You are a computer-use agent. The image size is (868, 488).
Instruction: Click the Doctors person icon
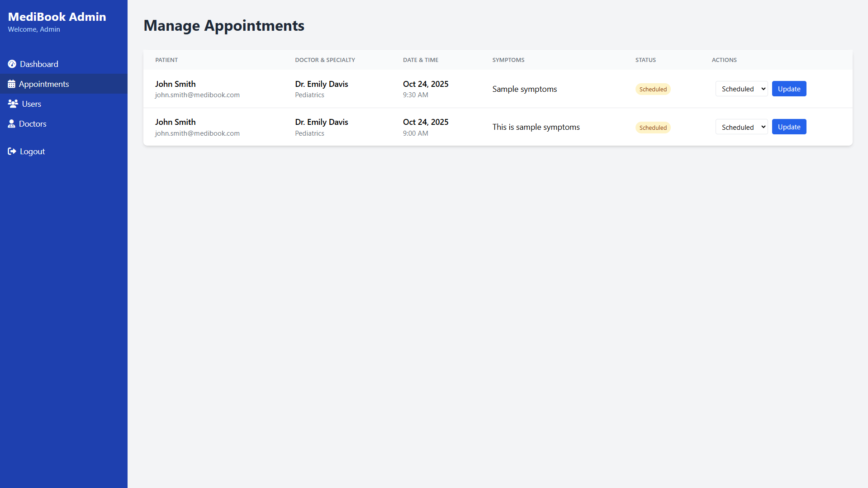[12, 124]
